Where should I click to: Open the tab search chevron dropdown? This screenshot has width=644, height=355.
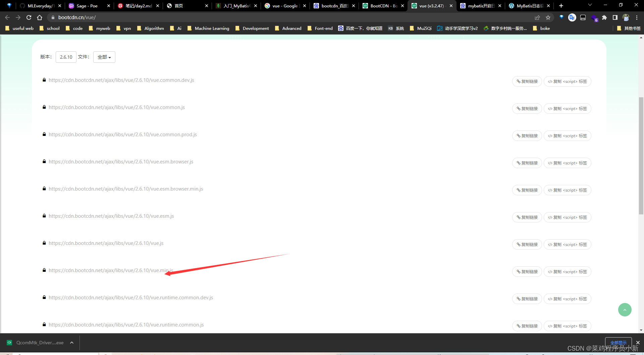point(590,5)
